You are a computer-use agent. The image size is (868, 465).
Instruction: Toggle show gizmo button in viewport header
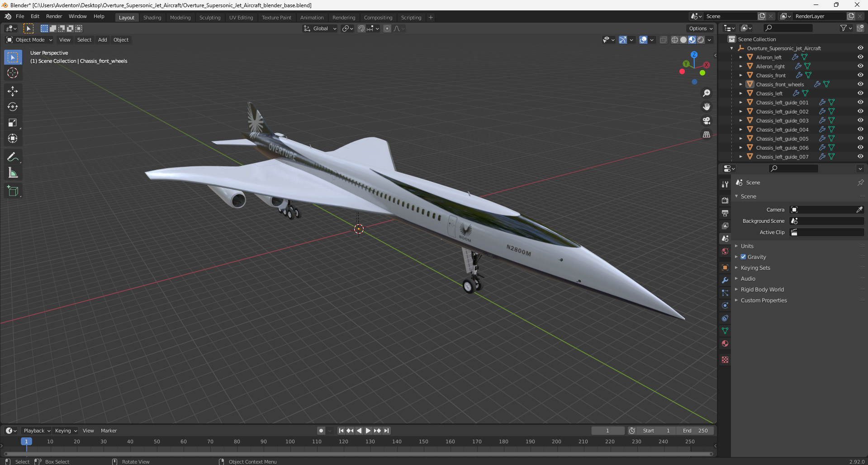tap(623, 40)
